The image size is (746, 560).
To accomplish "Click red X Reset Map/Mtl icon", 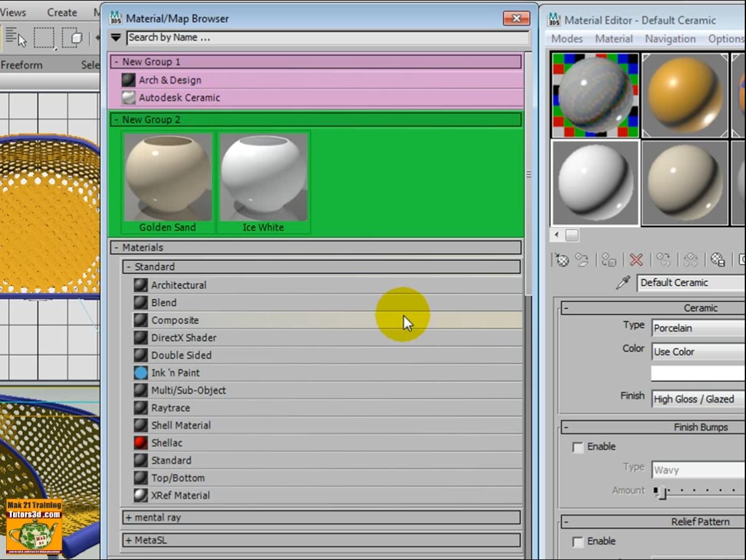I will [x=636, y=260].
